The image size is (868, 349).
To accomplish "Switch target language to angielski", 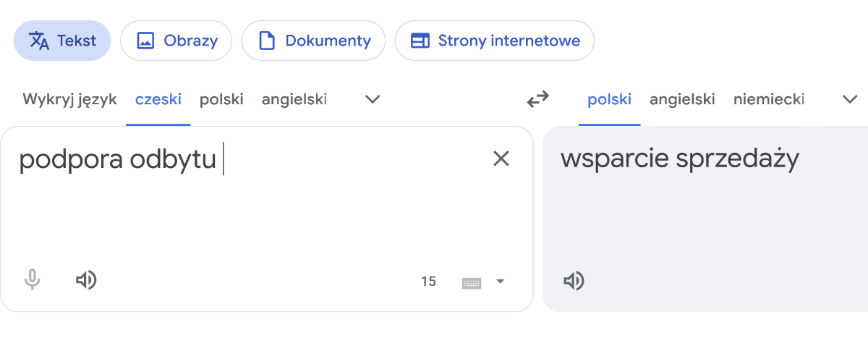I will click(682, 99).
